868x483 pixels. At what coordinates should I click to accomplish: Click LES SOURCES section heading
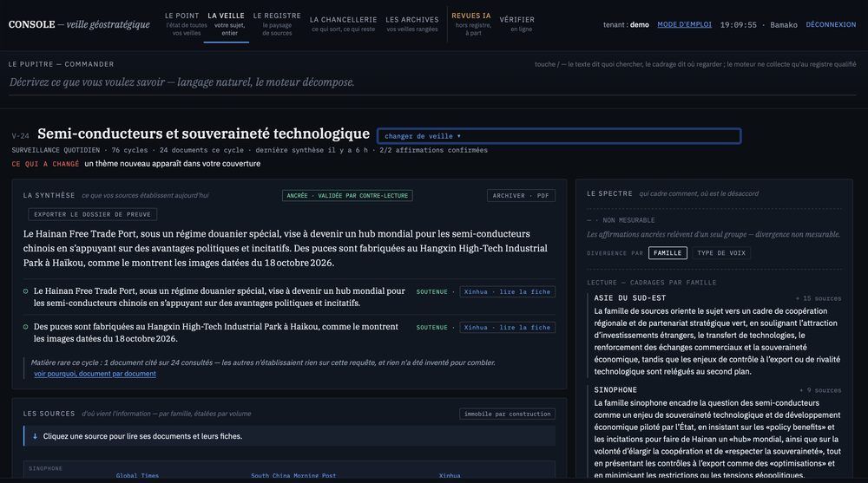pos(49,414)
